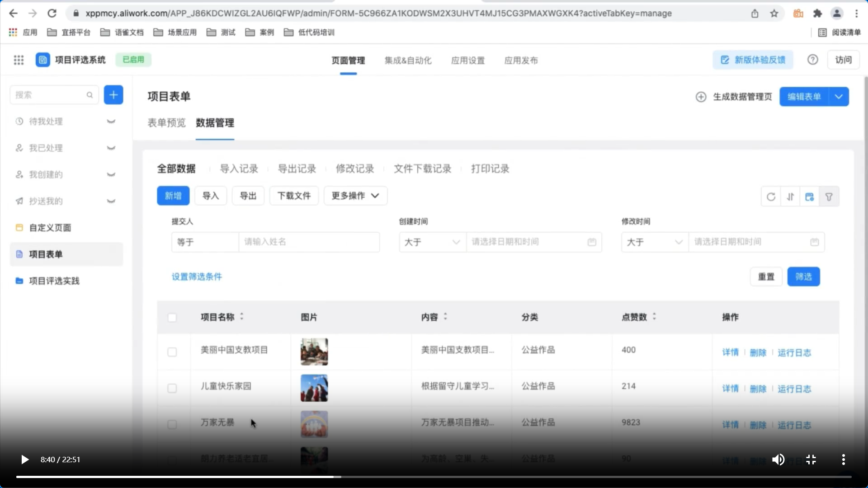Switch to the 表单预览 tab

click(x=166, y=123)
